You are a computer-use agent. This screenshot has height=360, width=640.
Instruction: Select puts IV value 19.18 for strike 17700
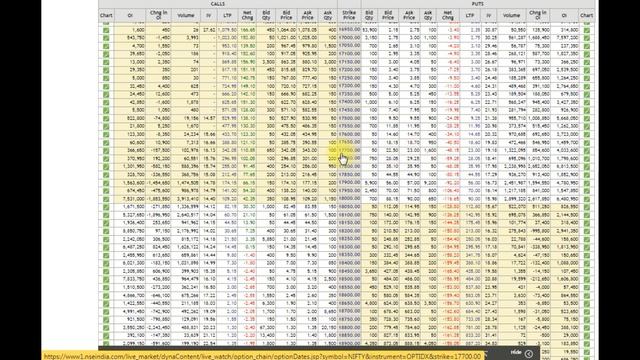pos(491,150)
